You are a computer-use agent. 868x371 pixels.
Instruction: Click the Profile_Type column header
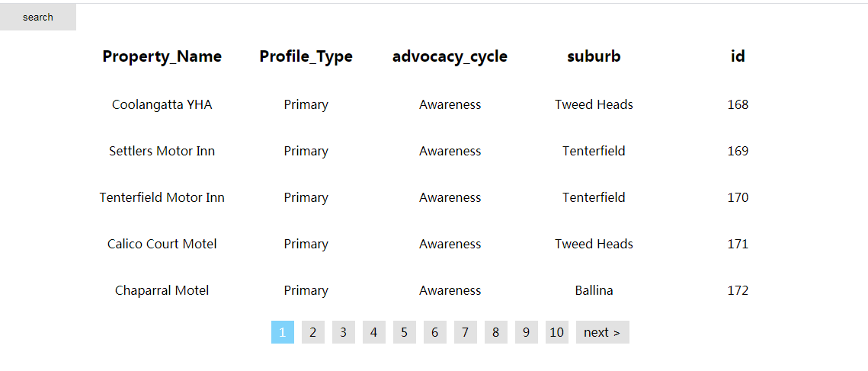click(x=306, y=56)
